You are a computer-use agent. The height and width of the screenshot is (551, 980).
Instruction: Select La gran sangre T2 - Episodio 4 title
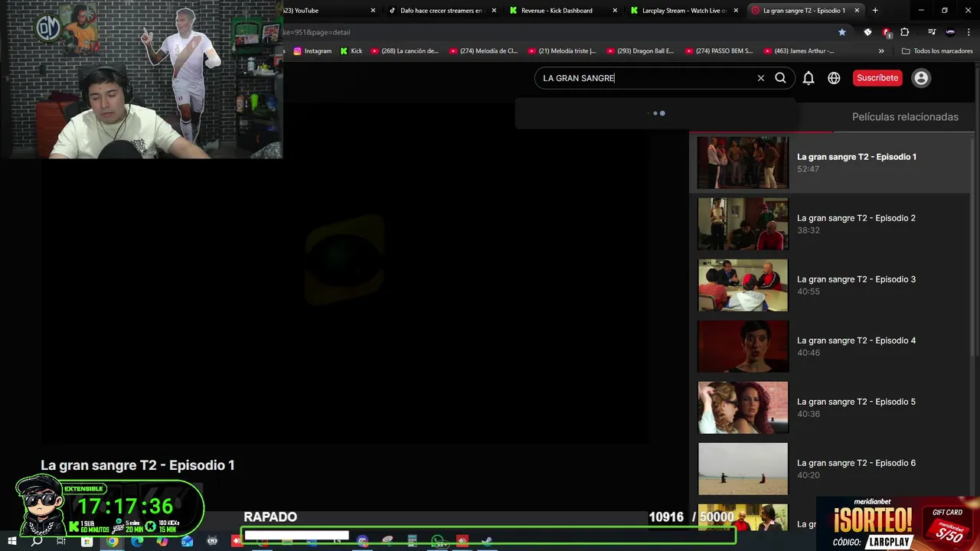click(856, 341)
